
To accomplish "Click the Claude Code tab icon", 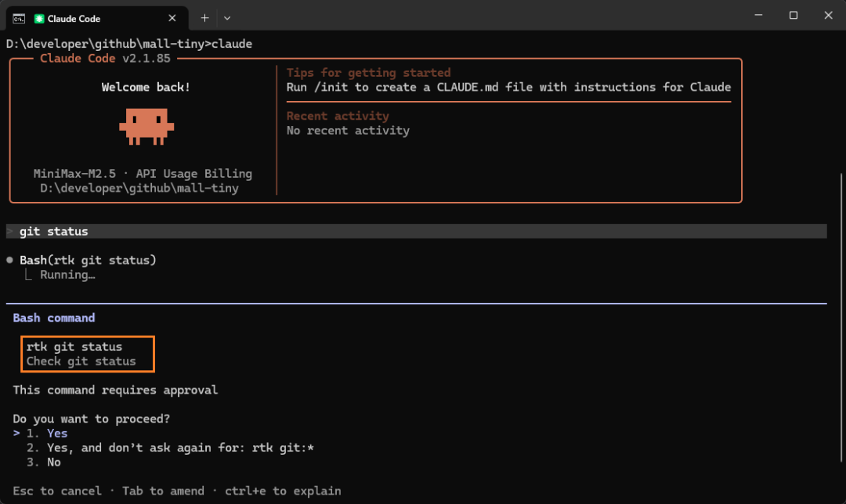I will coord(39,18).
